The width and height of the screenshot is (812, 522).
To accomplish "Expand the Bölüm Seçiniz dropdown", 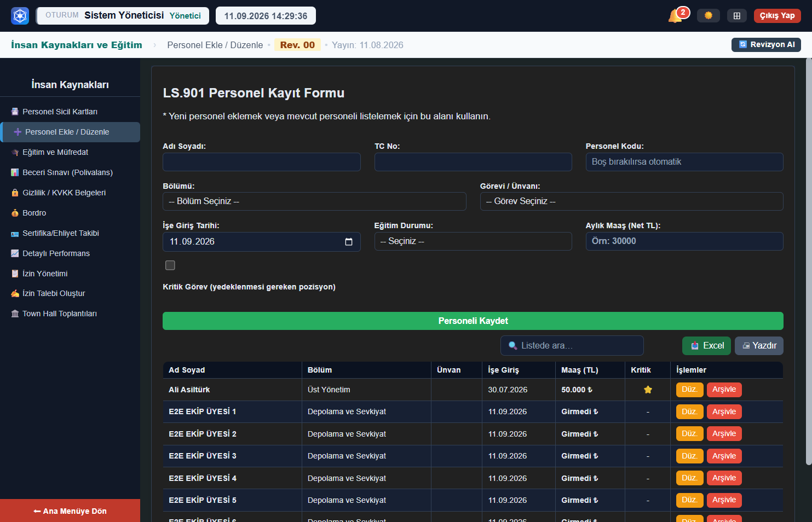I will (314, 201).
